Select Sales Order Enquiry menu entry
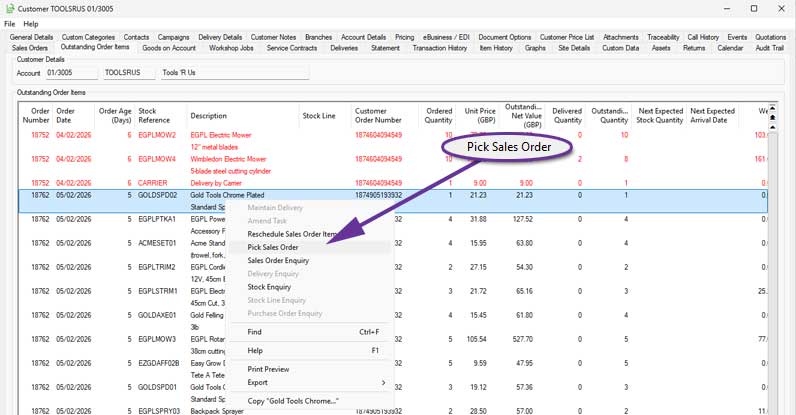The image size is (796, 415). 278,260
